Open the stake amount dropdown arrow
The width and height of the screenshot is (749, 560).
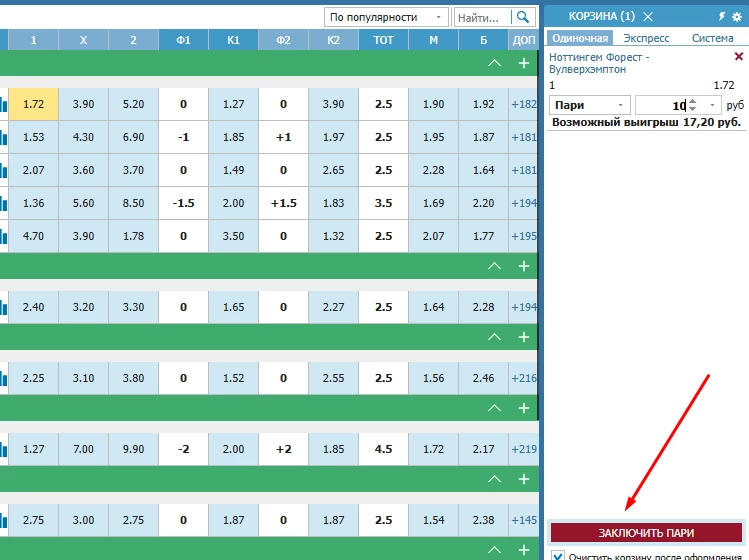pyautogui.click(x=712, y=105)
